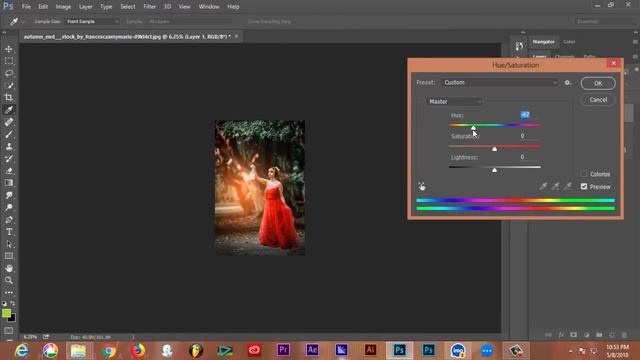640x360 pixels.
Task: Select the Eraser tool
Action: (9, 171)
